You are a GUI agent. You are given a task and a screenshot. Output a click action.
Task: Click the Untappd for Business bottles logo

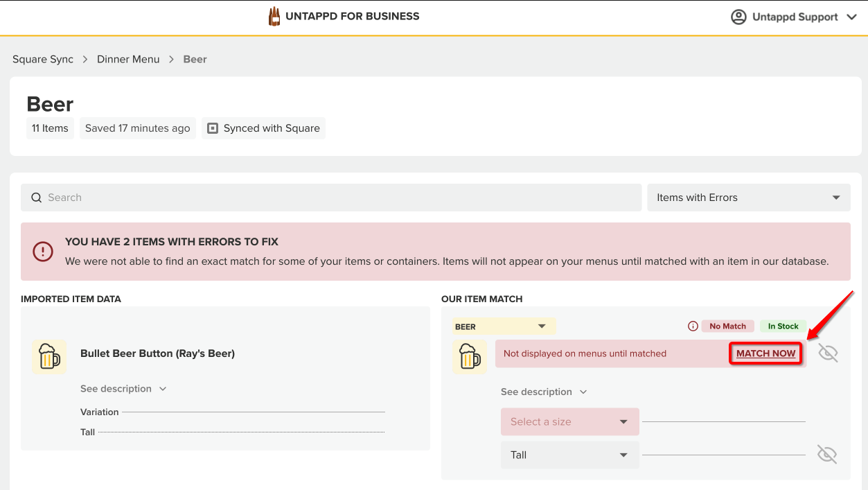point(274,17)
